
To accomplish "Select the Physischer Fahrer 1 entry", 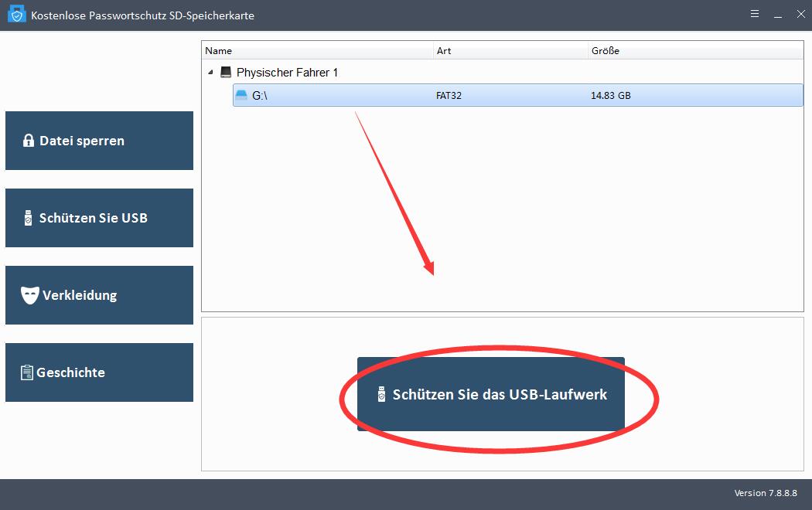I will [x=287, y=72].
